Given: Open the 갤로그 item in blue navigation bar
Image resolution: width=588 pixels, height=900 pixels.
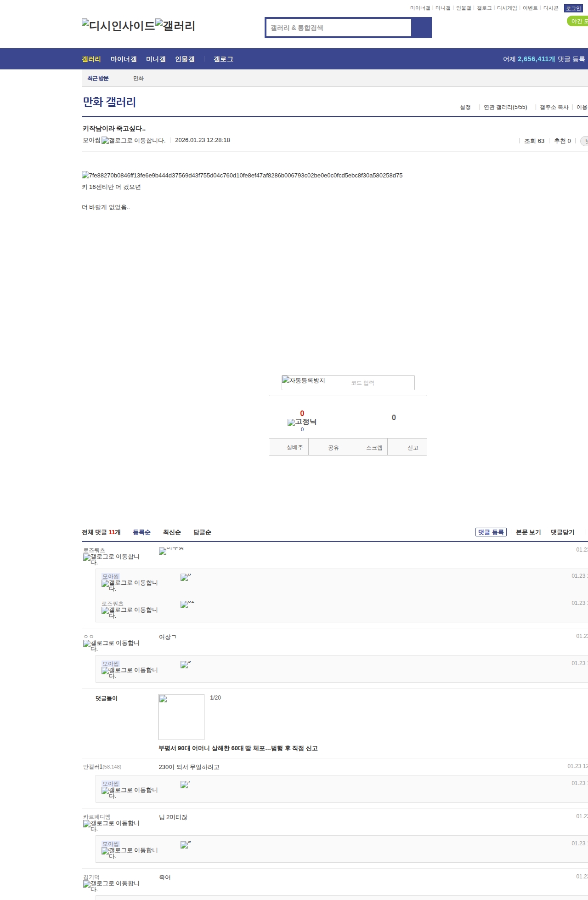Looking at the screenshot, I should pos(223,59).
